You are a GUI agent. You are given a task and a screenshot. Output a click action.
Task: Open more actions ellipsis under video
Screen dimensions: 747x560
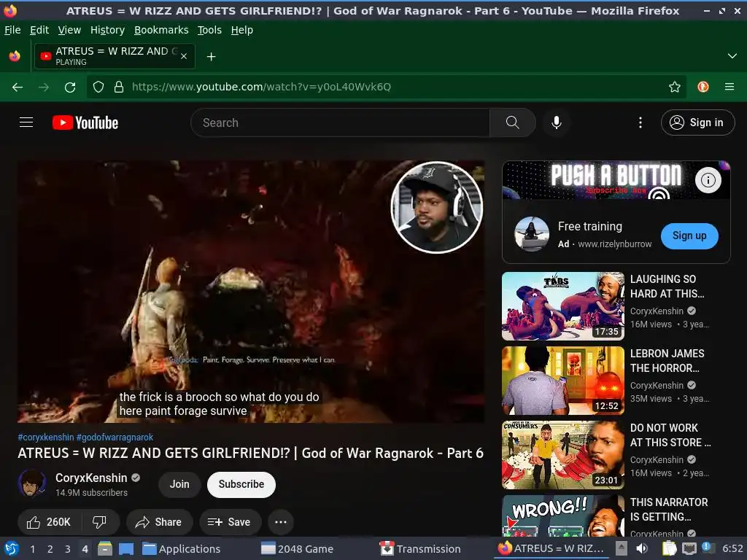point(281,522)
